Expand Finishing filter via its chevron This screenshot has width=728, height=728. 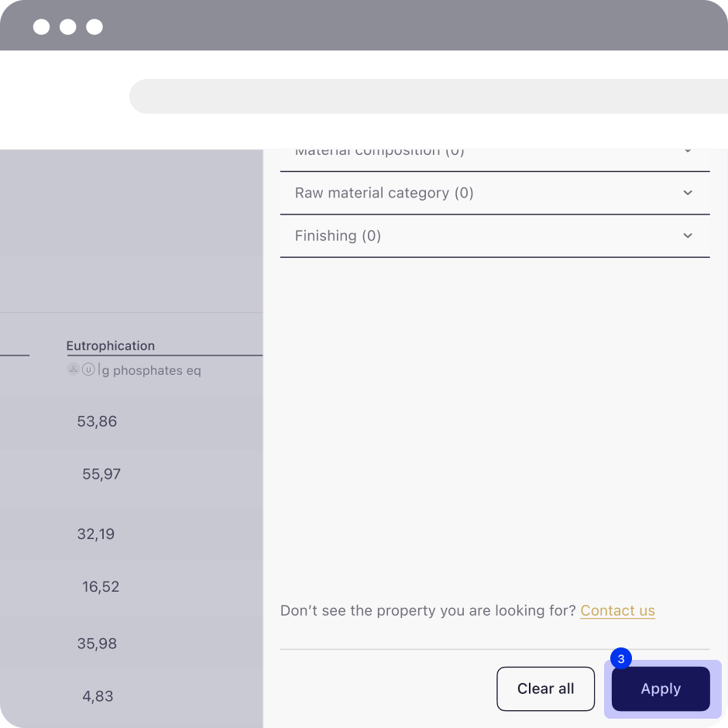(688, 236)
